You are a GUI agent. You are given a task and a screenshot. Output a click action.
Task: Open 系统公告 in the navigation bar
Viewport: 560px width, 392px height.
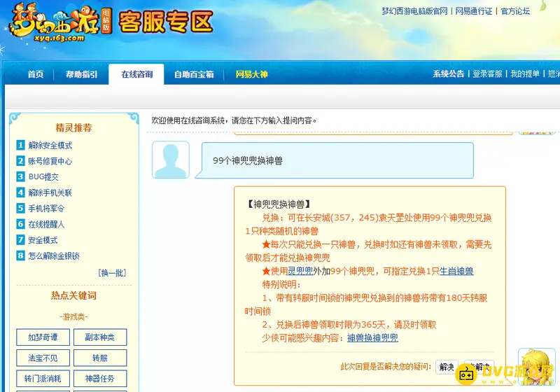tap(449, 74)
